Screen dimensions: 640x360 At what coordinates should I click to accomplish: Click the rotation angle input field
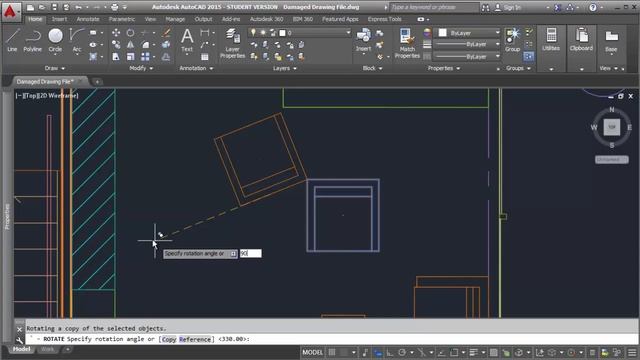click(x=251, y=253)
